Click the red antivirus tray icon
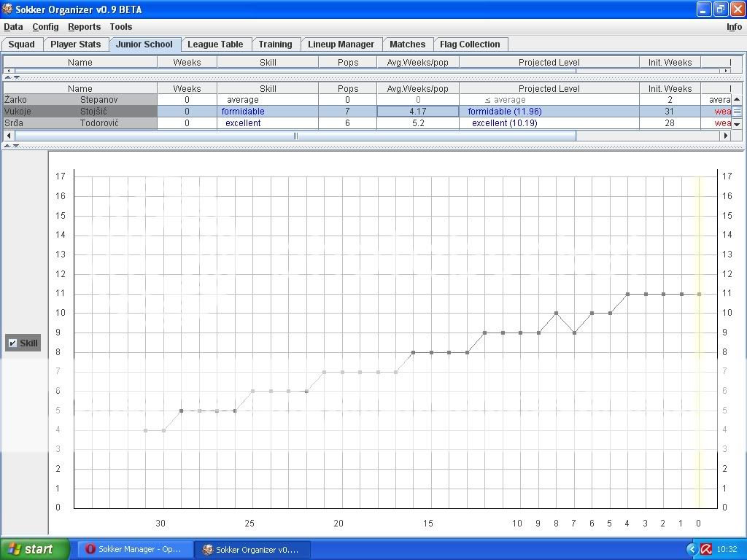This screenshot has width=747, height=560. 706,549
